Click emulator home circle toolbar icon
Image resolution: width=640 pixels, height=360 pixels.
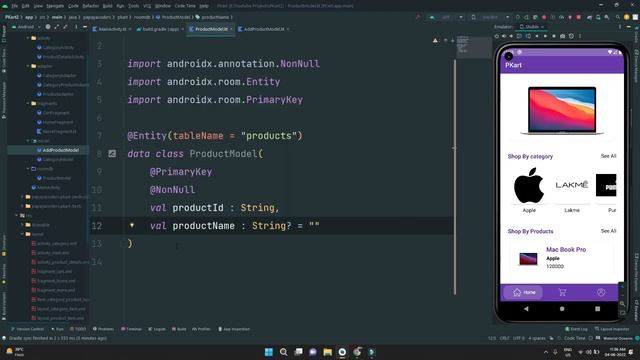545,36
